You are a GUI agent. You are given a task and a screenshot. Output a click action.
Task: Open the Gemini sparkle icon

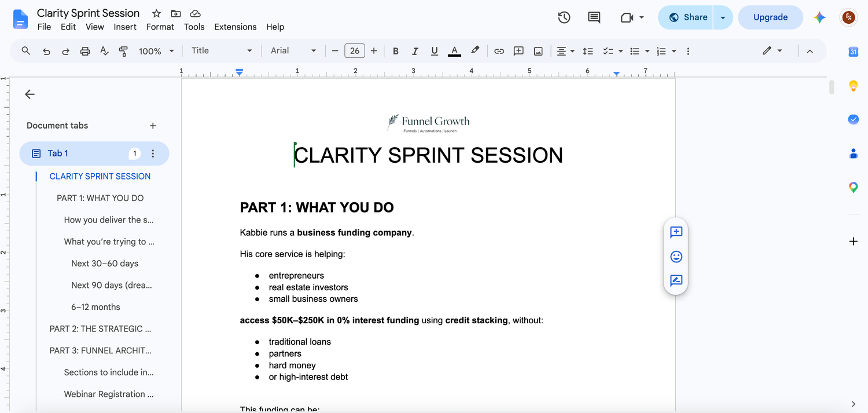819,17
